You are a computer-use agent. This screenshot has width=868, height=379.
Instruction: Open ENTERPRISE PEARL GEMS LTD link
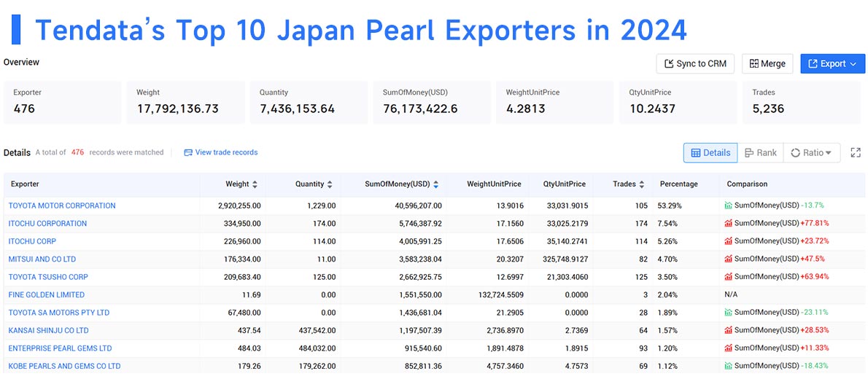click(x=61, y=348)
